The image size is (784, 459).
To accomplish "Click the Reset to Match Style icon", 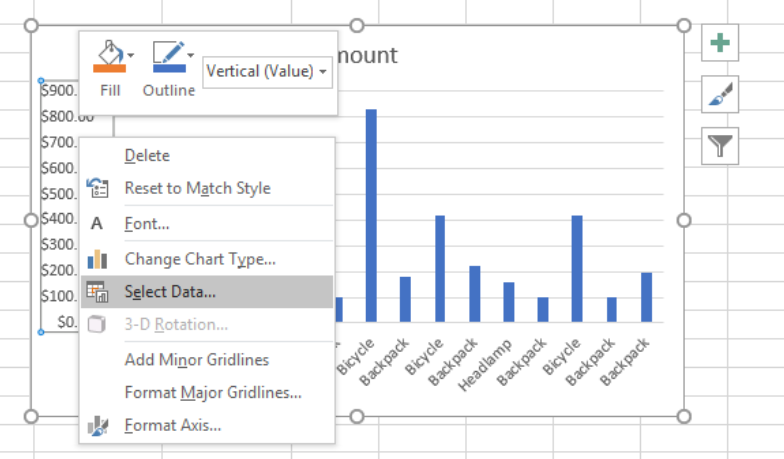I will pyautogui.click(x=97, y=188).
